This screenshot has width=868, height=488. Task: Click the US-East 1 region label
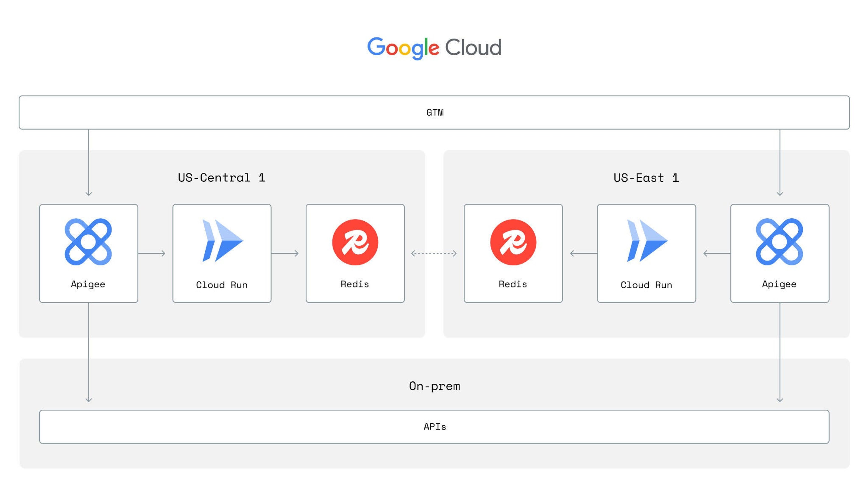click(646, 178)
